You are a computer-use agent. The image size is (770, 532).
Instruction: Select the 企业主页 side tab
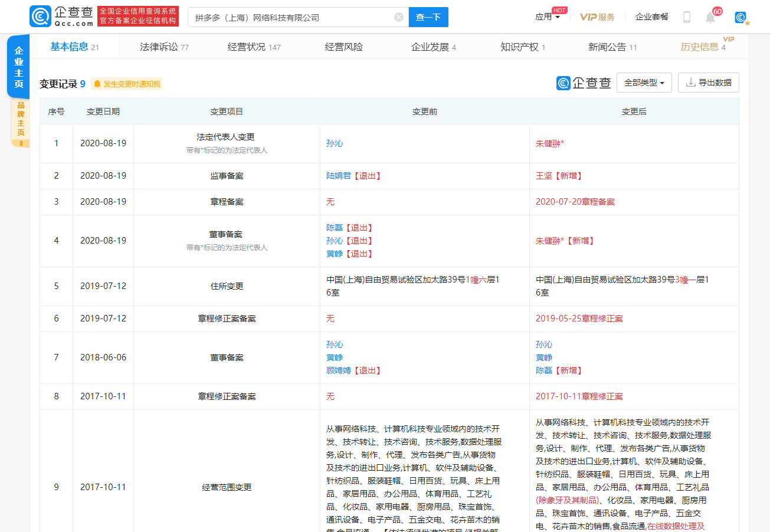[19, 67]
